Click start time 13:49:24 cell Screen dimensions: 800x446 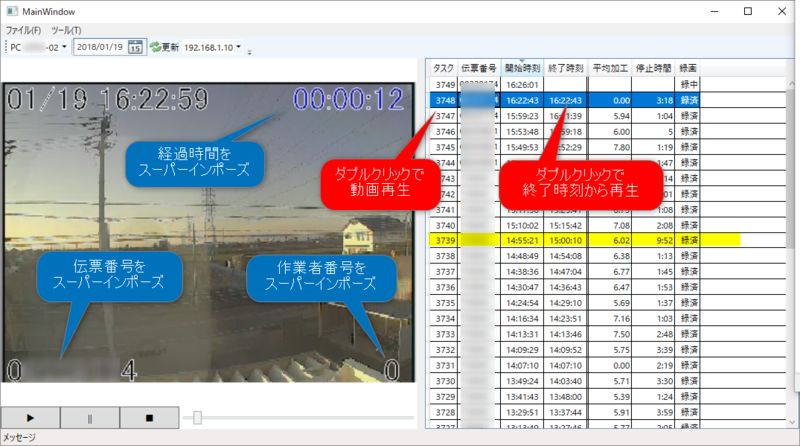tap(522, 381)
